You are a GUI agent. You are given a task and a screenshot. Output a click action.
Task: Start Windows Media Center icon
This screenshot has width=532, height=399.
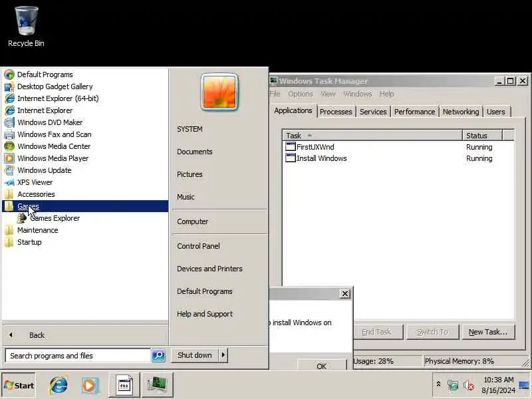(x=9, y=146)
